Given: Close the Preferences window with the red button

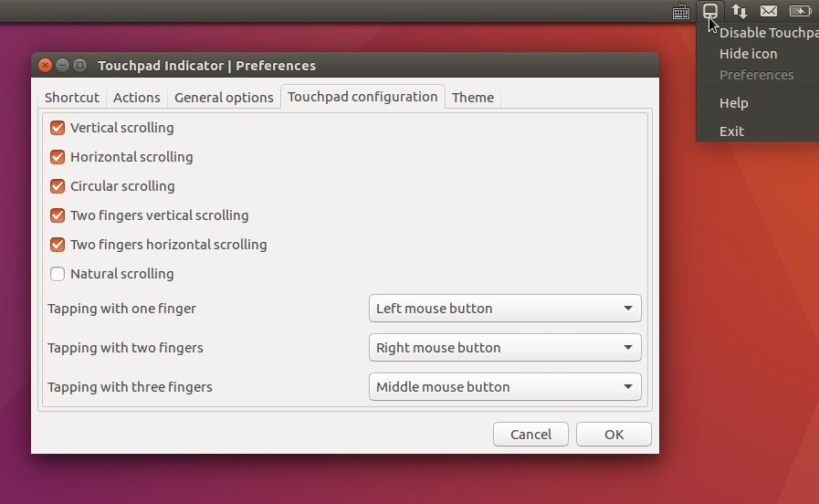Looking at the screenshot, I should click(x=45, y=66).
